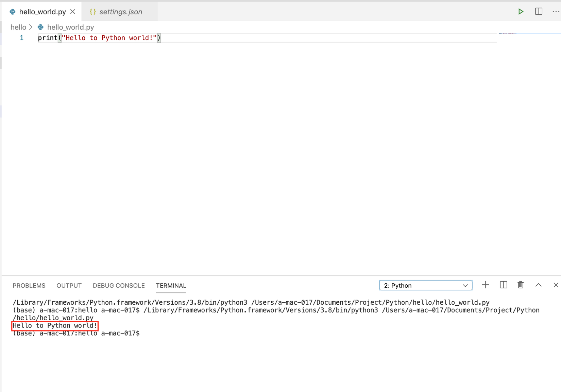Open the editor More Actions ellipsis menu
The width and height of the screenshot is (561, 392).
click(x=556, y=12)
